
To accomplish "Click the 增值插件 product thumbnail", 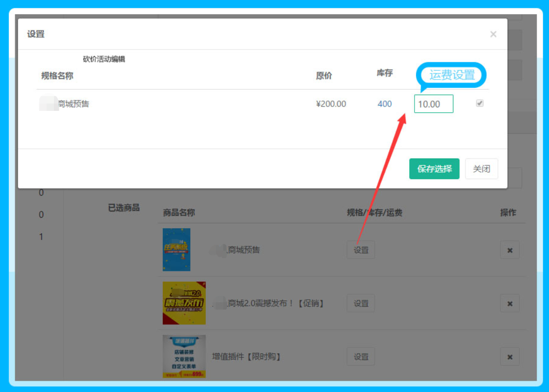I will click(184, 356).
